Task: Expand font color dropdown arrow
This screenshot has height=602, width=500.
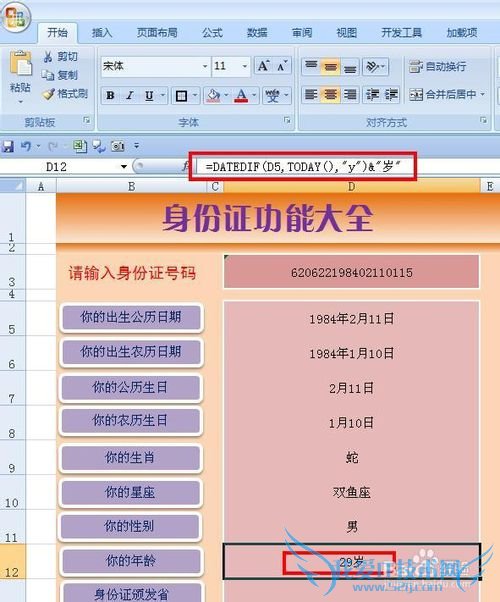Action: pyautogui.click(x=254, y=95)
